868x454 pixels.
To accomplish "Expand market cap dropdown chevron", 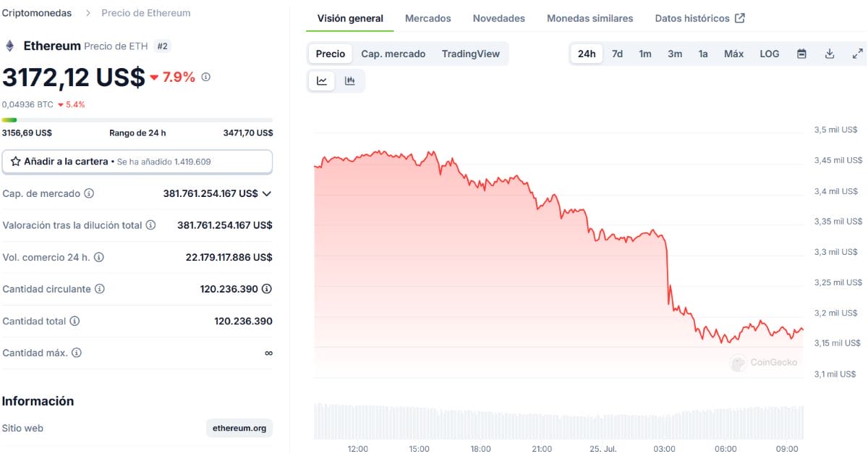I will click(x=267, y=193).
